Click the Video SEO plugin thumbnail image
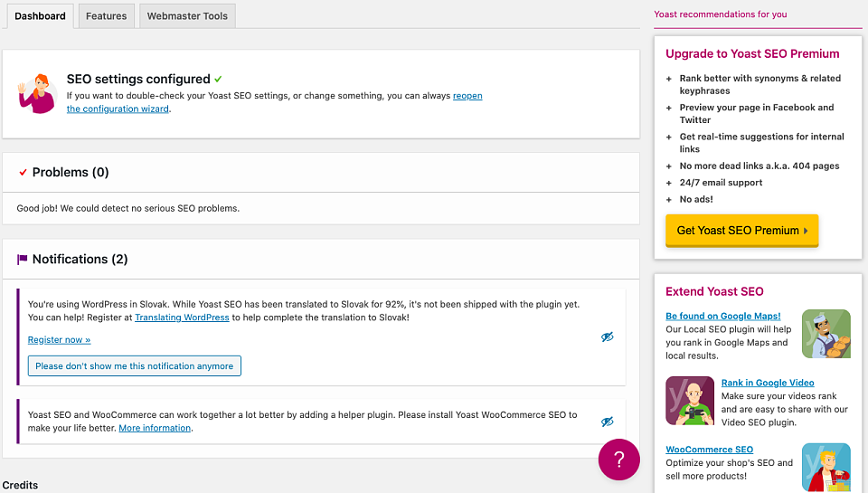Screen dimensions: 868x493 click(x=690, y=401)
